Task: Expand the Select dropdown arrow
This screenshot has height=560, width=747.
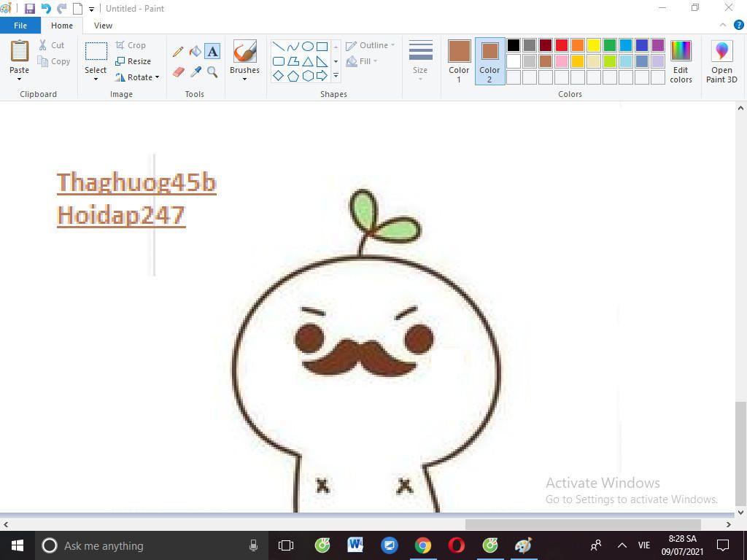Action: click(96, 79)
